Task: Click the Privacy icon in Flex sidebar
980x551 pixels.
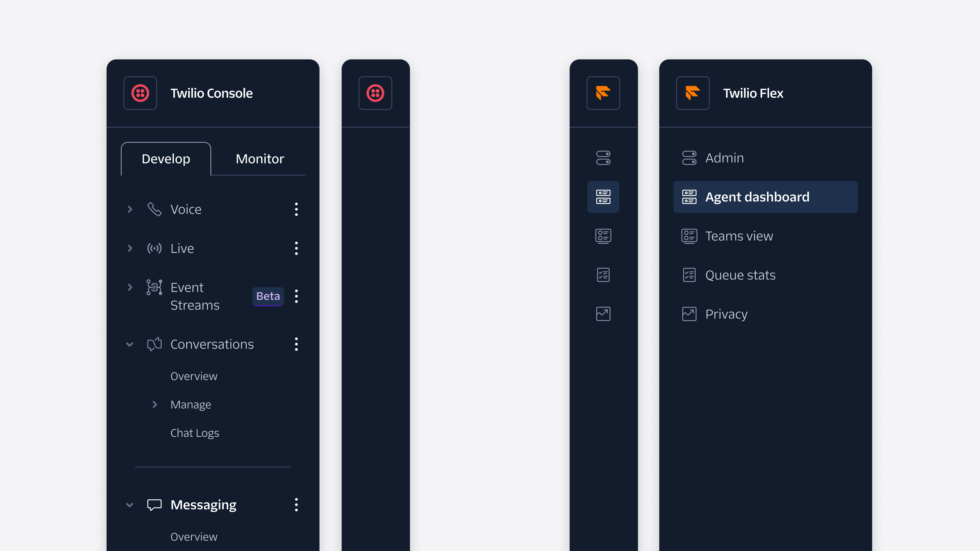Action: coord(602,313)
